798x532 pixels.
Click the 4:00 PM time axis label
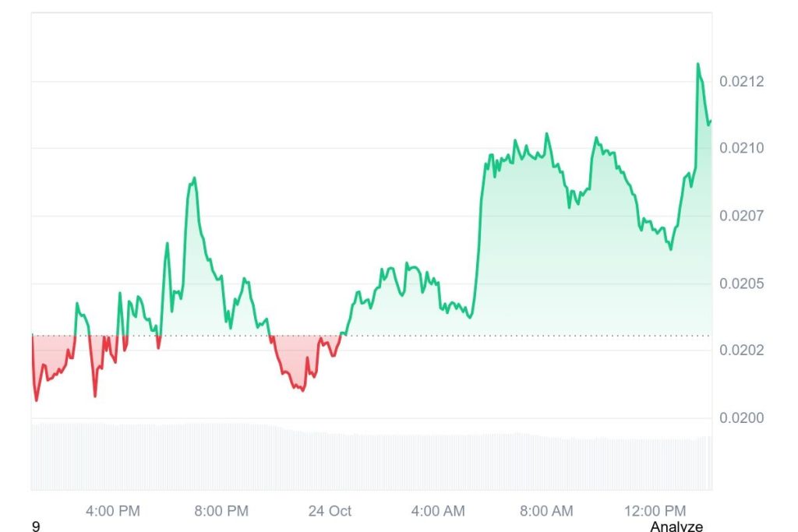pyautogui.click(x=113, y=511)
